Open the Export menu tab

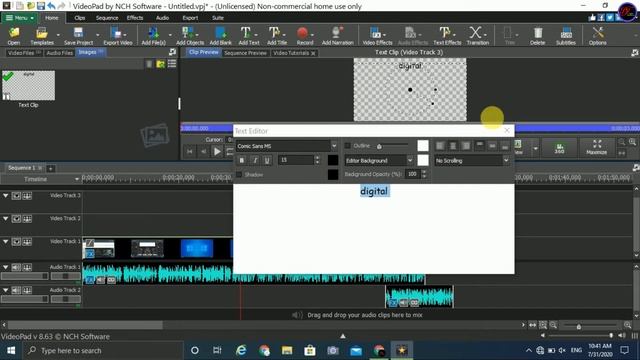(x=190, y=18)
